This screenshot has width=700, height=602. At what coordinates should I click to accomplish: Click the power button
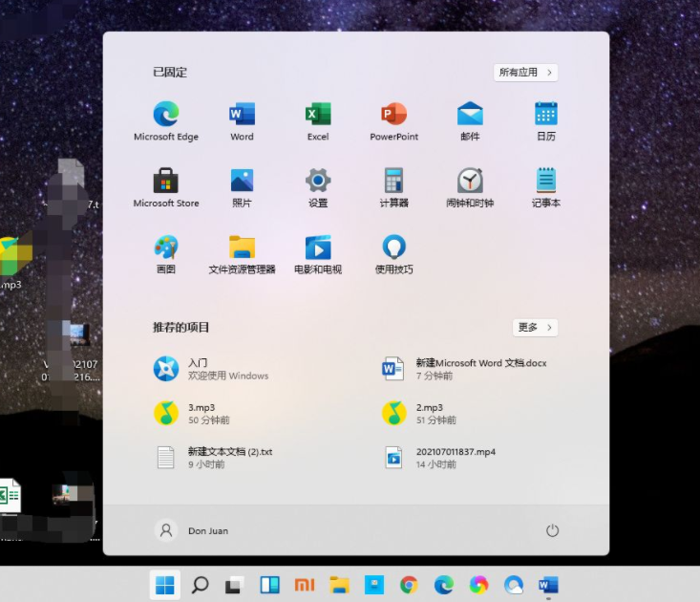(552, 530)
